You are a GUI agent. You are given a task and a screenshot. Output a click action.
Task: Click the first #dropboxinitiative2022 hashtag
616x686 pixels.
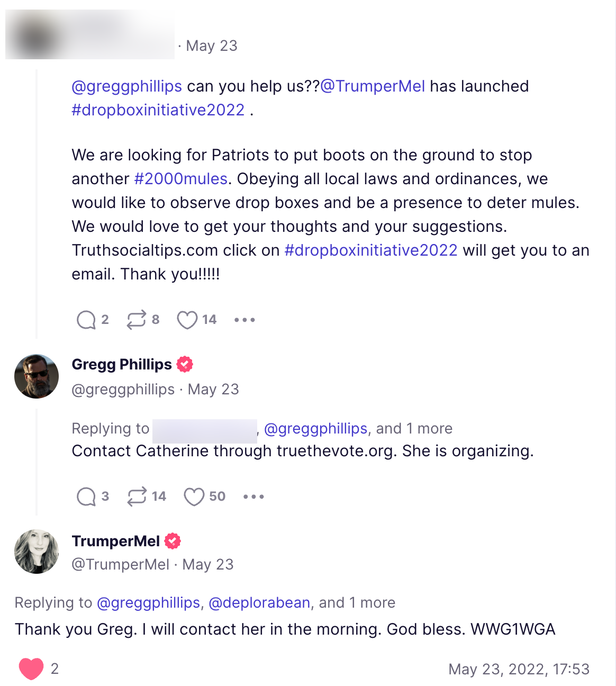pos(158,110)
